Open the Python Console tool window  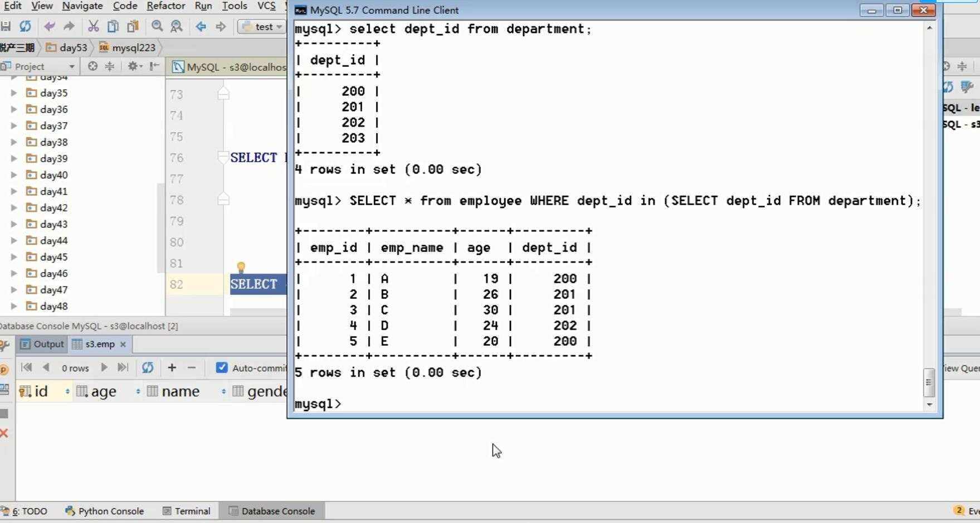(x=105, y=511)
